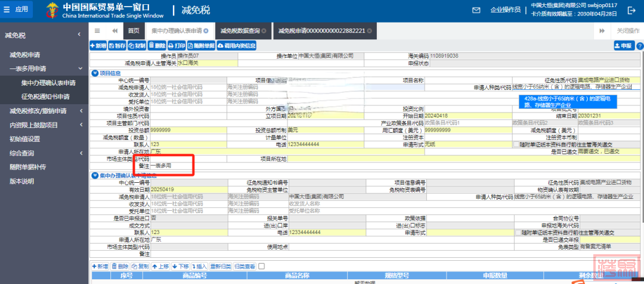Click the 投资总额币制 field 美元

point(326,130)
